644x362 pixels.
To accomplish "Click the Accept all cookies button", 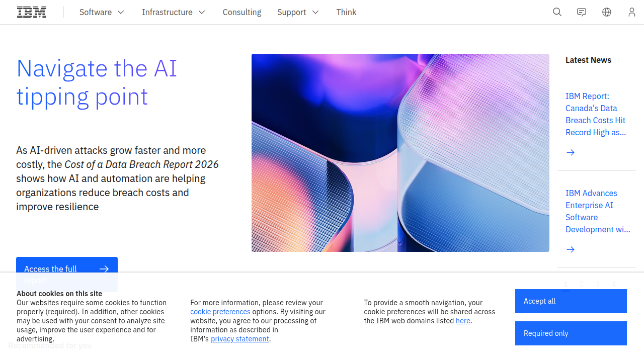I will pyautogui.click(x=571, y=301).
